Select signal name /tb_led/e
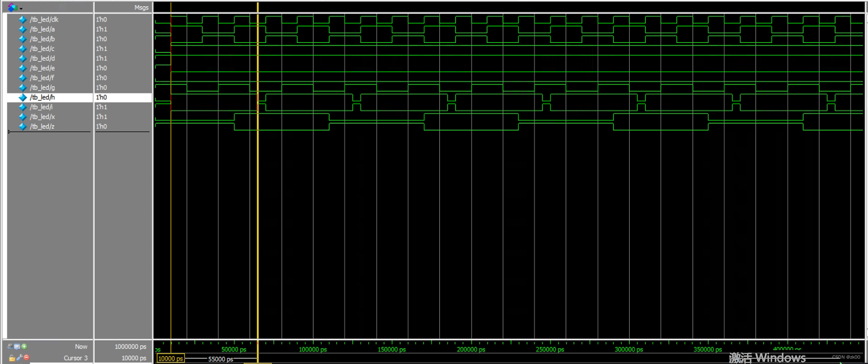Screen dimensions: 868x364 [42, 68]
